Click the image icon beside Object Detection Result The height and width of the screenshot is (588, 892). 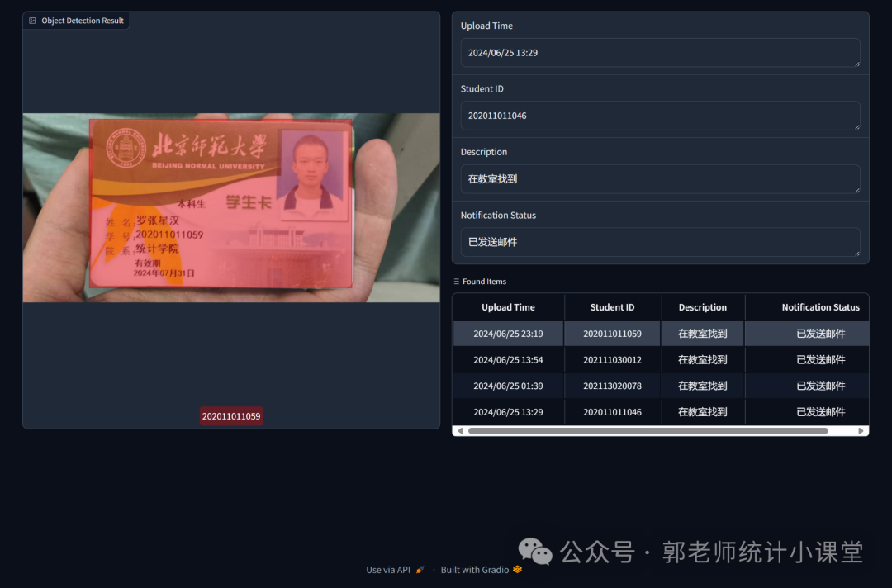[32, 21]
